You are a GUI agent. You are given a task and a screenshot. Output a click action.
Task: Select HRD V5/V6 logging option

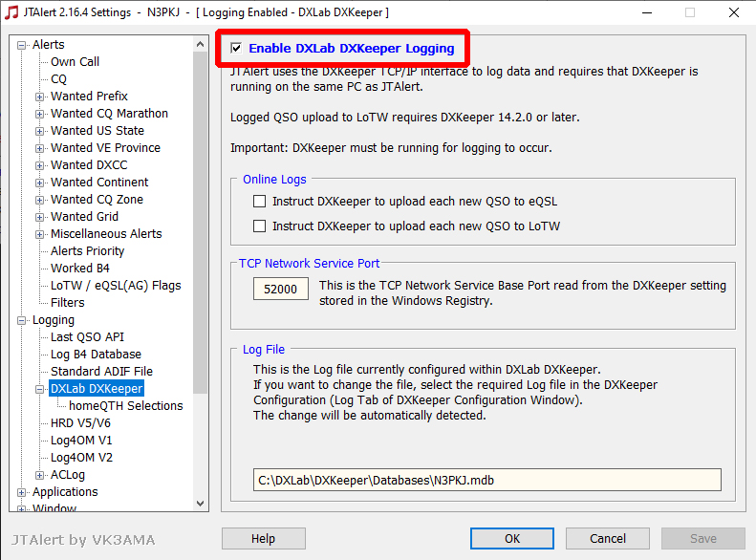[80, 423]
